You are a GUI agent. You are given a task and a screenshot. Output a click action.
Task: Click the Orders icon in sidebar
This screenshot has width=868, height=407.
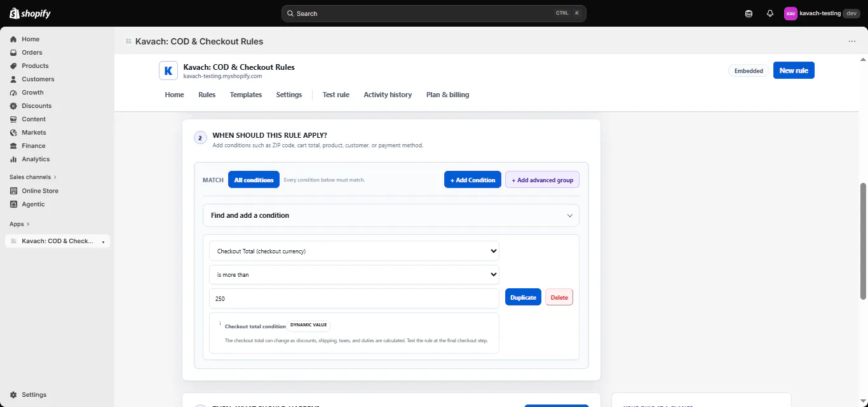click(x=13, y=53)
